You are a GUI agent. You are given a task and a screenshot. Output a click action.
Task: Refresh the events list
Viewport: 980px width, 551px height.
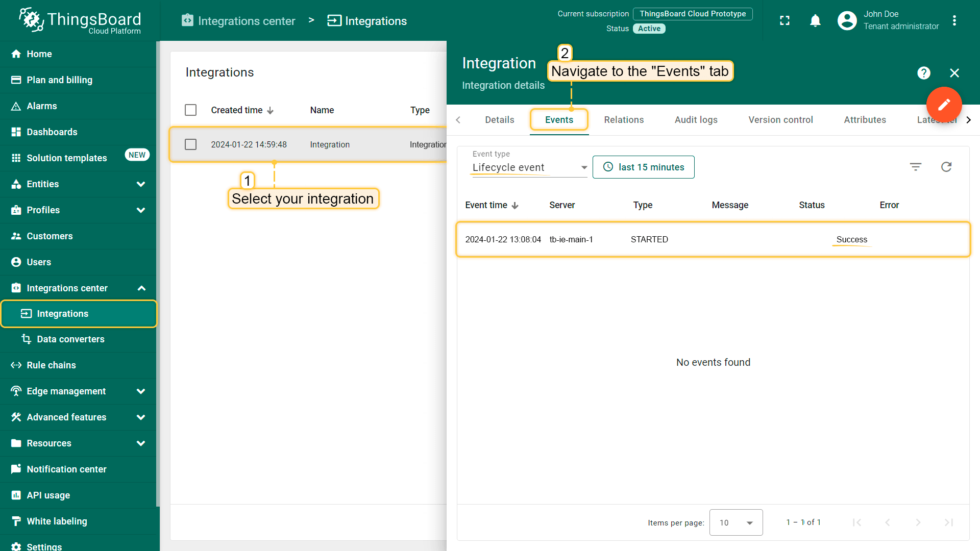946,167
